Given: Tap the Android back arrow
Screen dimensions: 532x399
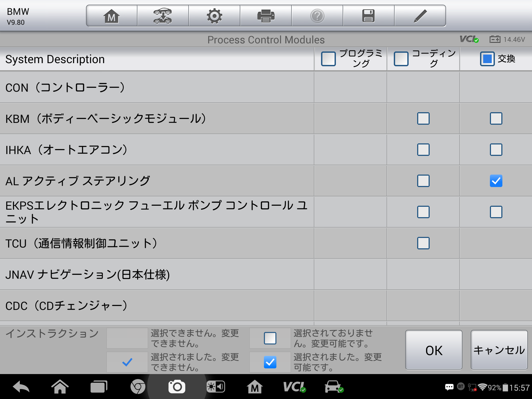Looking at the screenshot, I should coord(21,387).
